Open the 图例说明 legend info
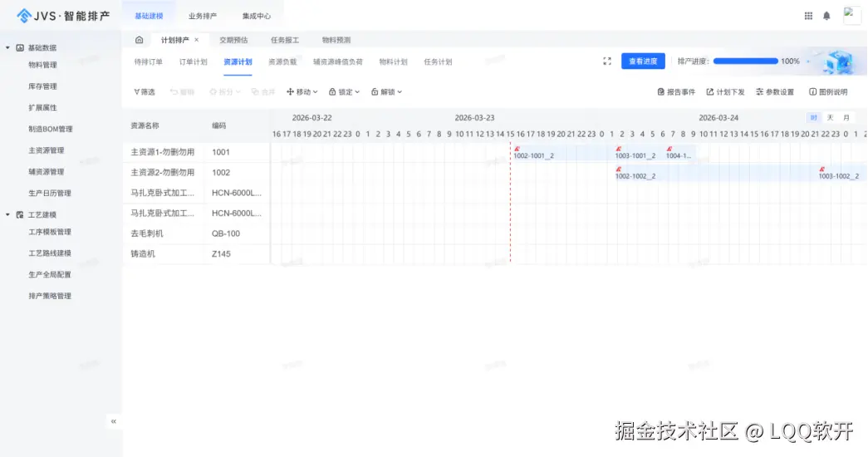The width and height of the screenshot is (868, 457). 828,92
